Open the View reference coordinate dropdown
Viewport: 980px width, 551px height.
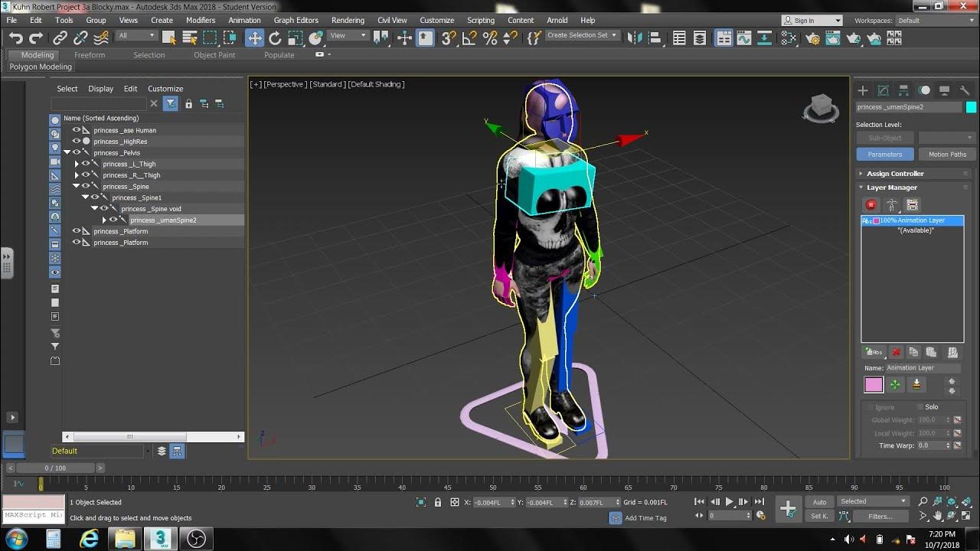tap(349, 36)
